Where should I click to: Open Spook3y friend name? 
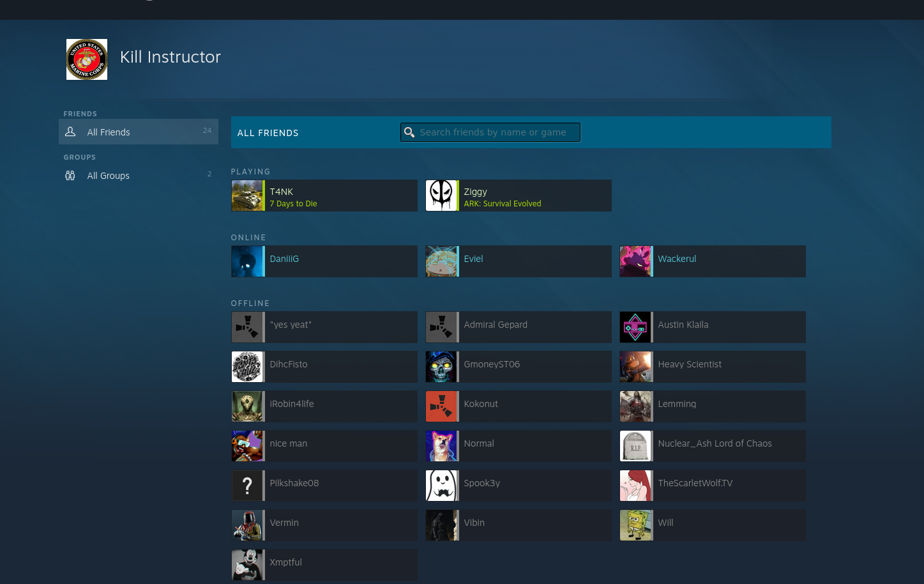(x=482, y=483)
